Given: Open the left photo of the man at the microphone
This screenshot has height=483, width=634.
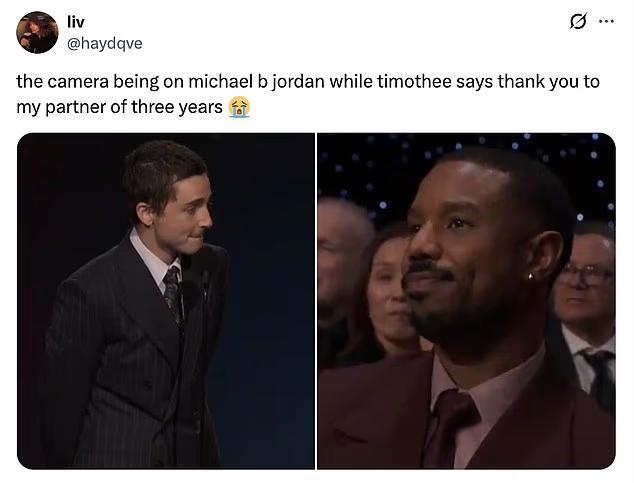Looking at the screenshot, I should coord(166,301).
